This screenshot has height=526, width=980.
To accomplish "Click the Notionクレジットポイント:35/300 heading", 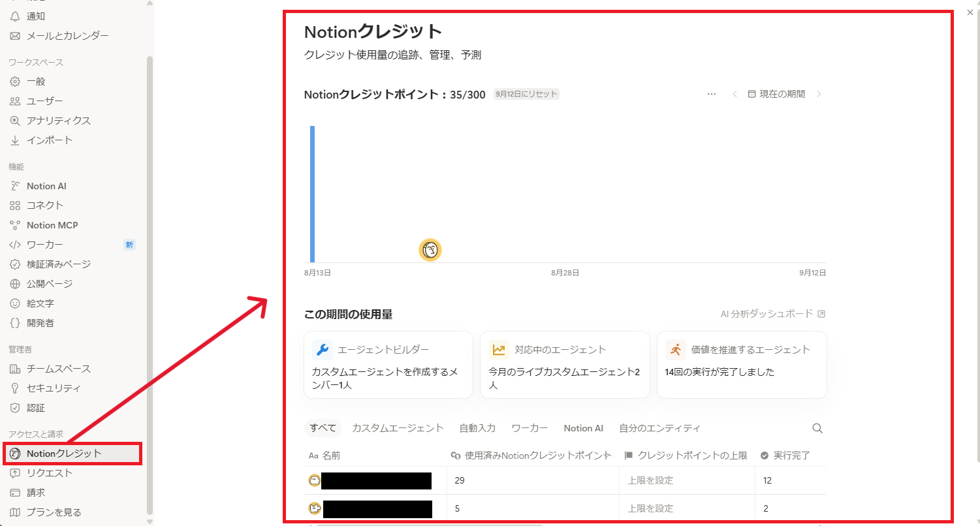I will pyautogui.click(x=395, y=95).
